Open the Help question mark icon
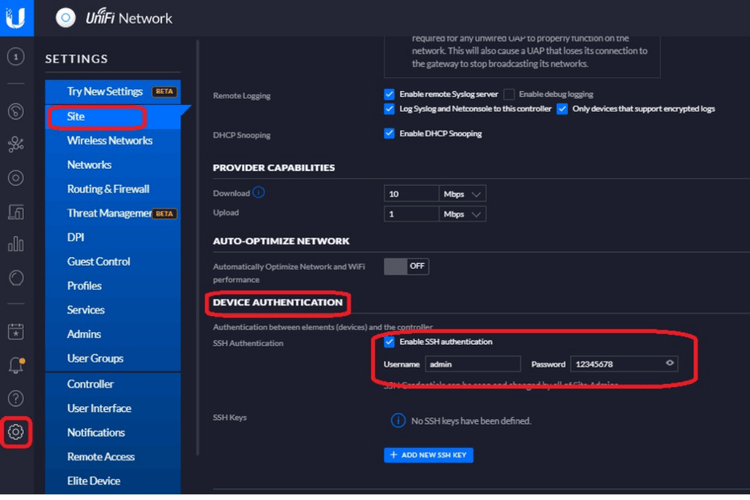This screenshot has height=500, width=750. pos(16,398)
